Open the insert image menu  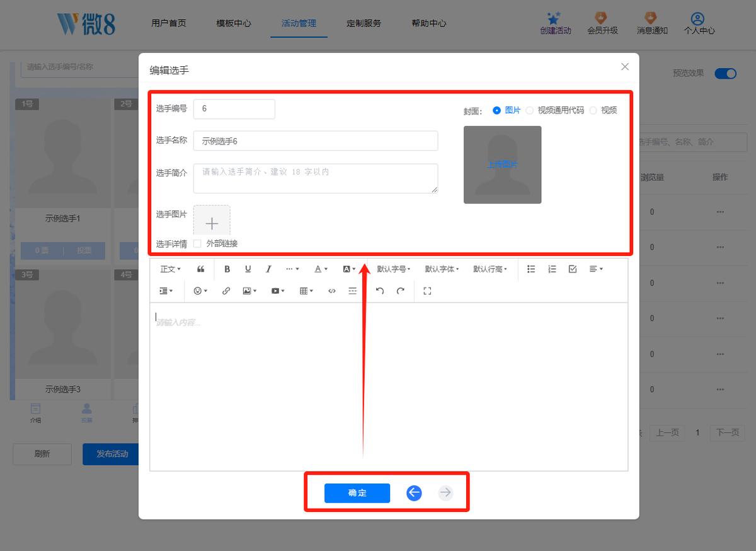(x=249, y=291)
